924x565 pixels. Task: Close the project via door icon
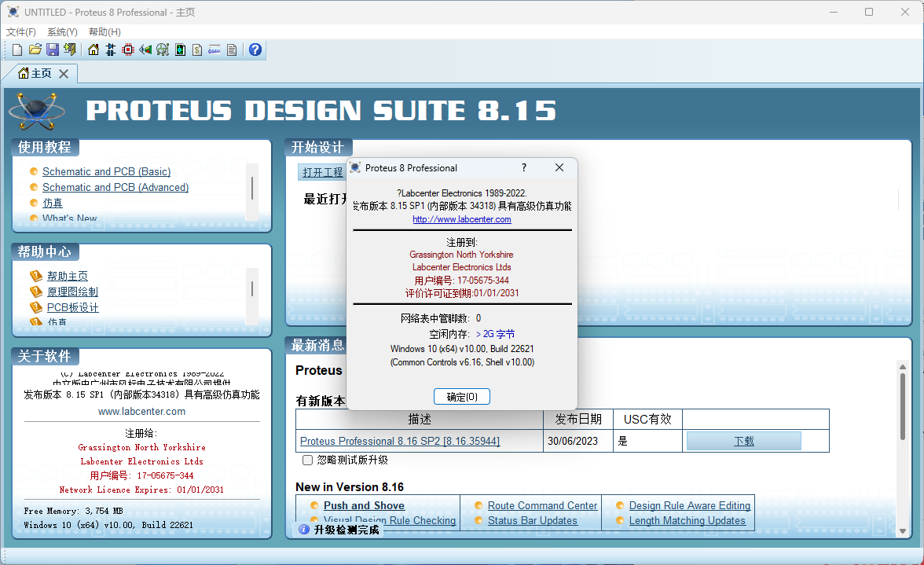tap(70, 50)
